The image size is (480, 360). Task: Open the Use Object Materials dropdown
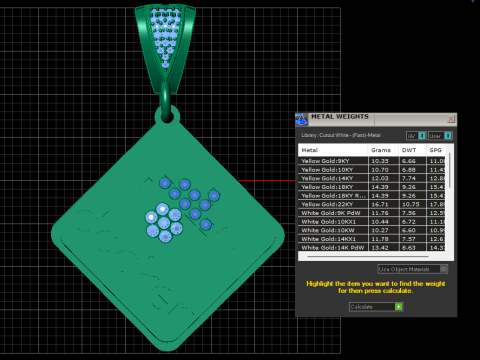pos(413,269)
